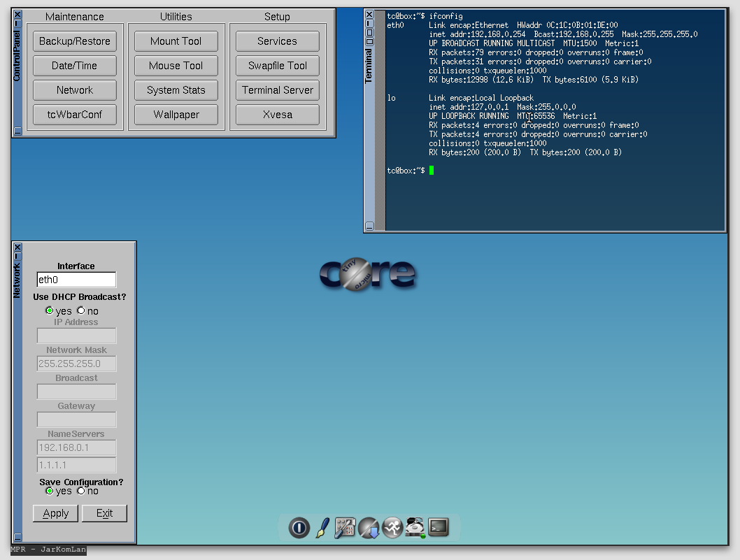The image size is (740, 560).
Task: Select "yes" for Use DHCP Broadcast
Action: (x=49, y=310)
